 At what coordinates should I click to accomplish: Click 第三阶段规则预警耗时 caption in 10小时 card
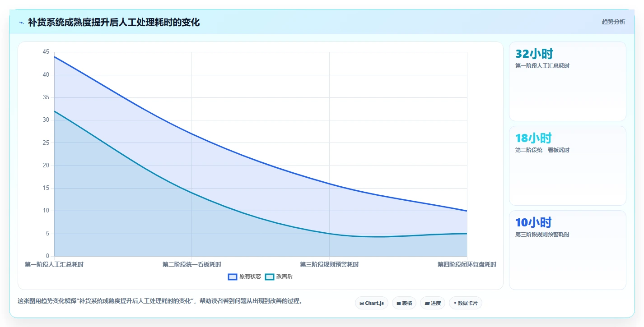(542, 235)
